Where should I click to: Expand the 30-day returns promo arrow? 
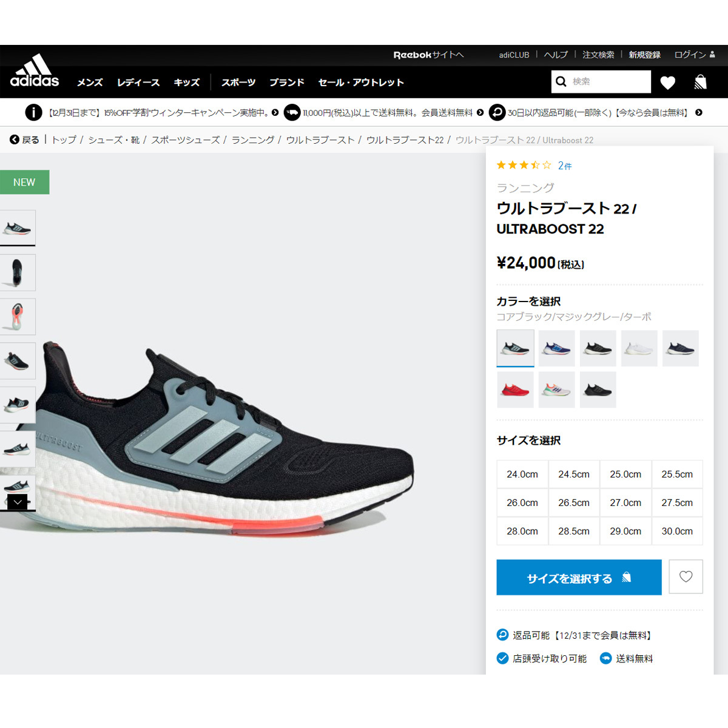coord(698,112)
